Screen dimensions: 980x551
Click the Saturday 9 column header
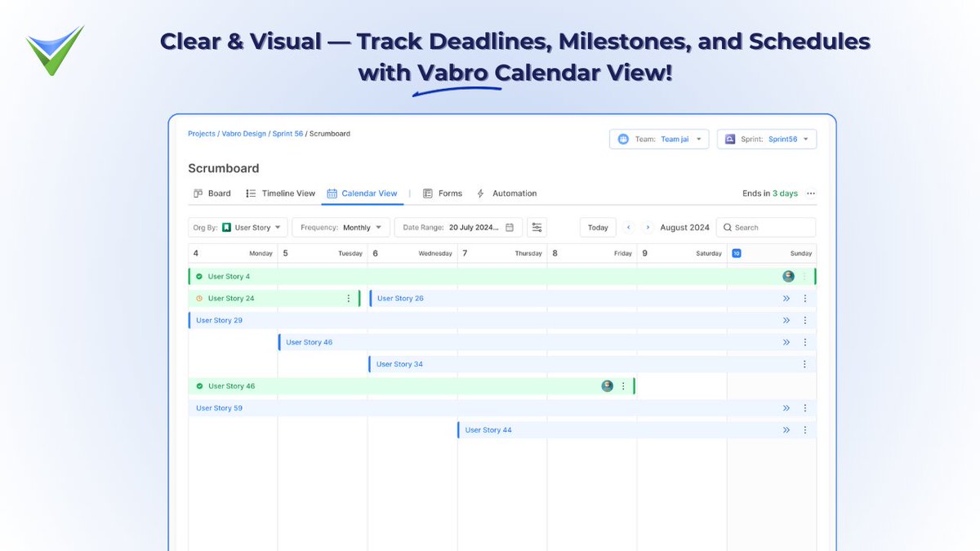click(682, 253)
